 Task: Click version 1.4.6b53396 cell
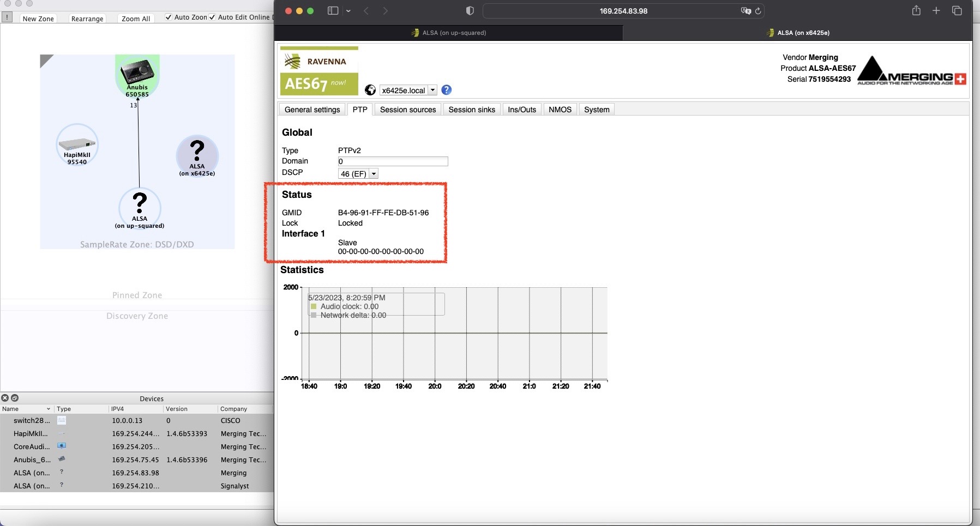click(x=187, y=460)
